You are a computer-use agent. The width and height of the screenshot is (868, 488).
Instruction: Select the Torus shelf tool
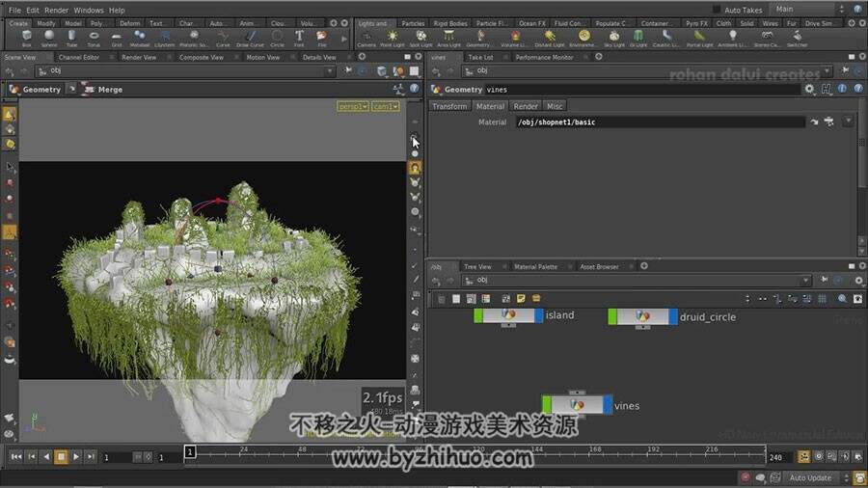pyautogui.click(x=95, y=39)
